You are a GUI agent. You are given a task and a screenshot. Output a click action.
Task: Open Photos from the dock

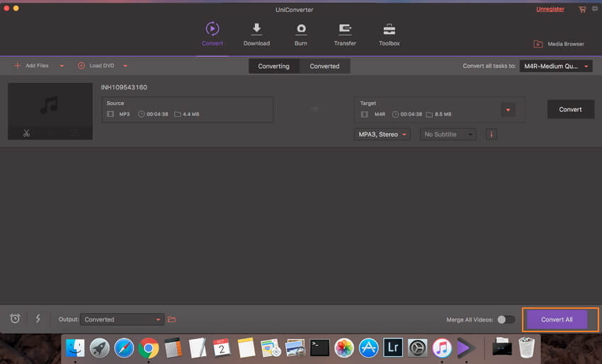point(344,348)
